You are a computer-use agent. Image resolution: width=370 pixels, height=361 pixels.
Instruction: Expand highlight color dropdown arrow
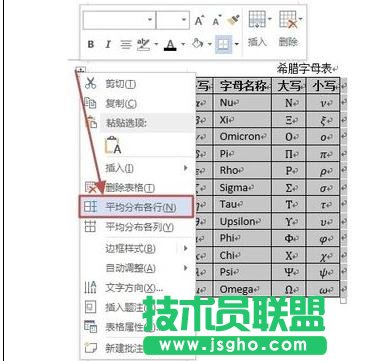pos(156,44)
